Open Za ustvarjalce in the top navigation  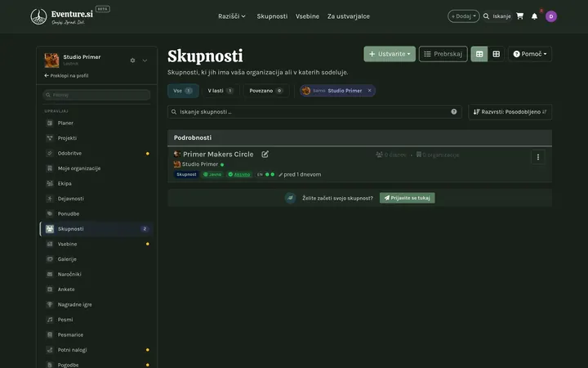point(349,16)
